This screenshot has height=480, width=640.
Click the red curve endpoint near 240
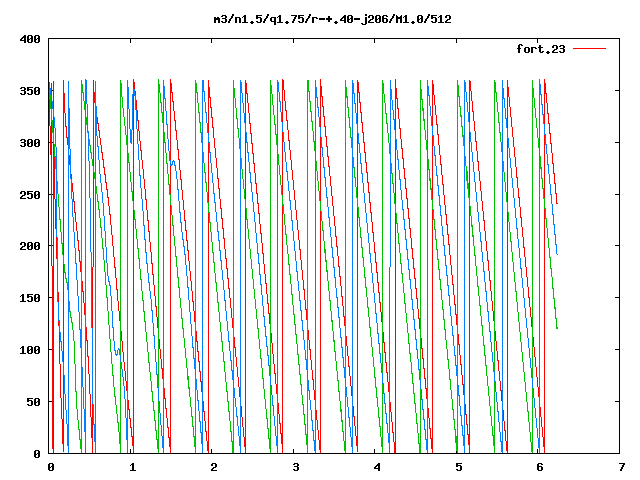557,203
